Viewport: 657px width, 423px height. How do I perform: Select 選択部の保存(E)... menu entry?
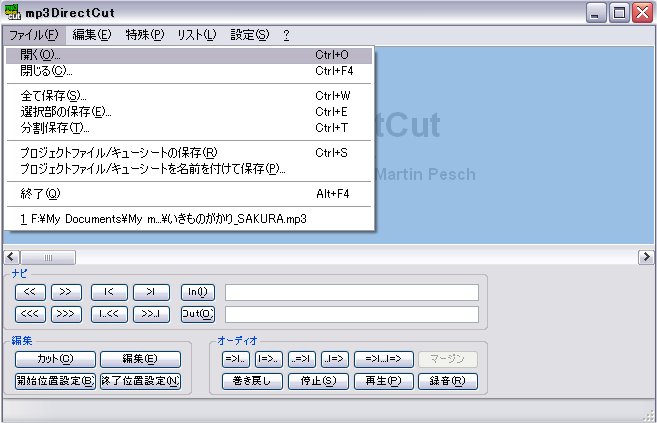point(189,112)
